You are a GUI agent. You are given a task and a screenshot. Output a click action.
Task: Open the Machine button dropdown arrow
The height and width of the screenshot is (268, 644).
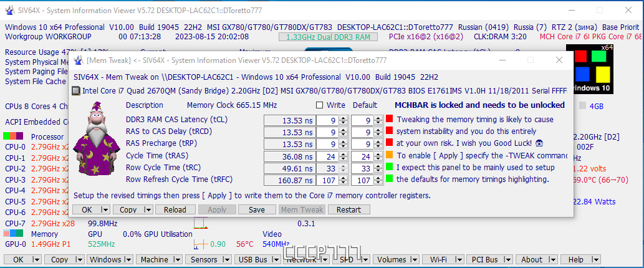point(177,259)
